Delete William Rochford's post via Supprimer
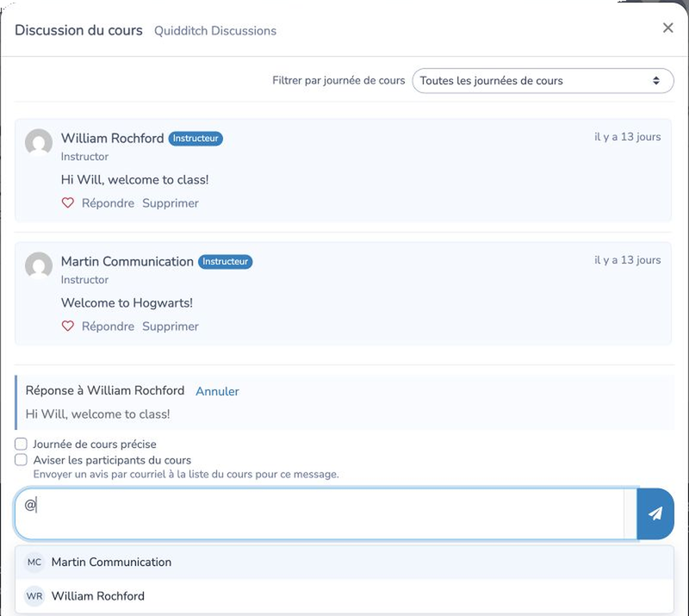 (171, 203)
